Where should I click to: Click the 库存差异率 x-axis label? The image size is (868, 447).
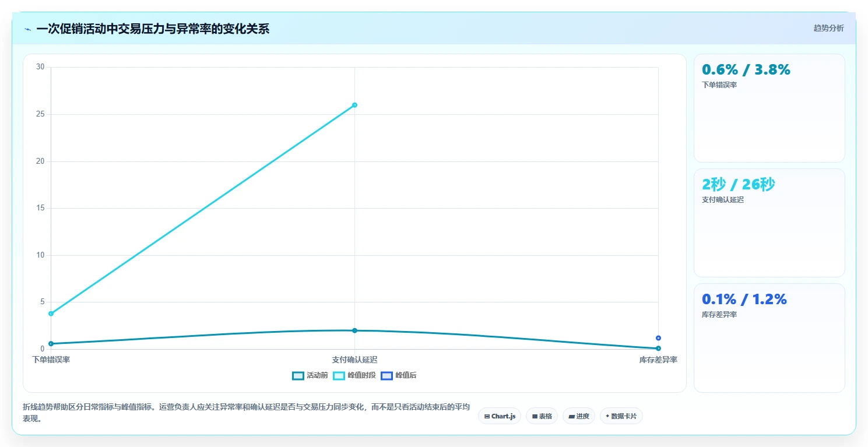(658, 360)
